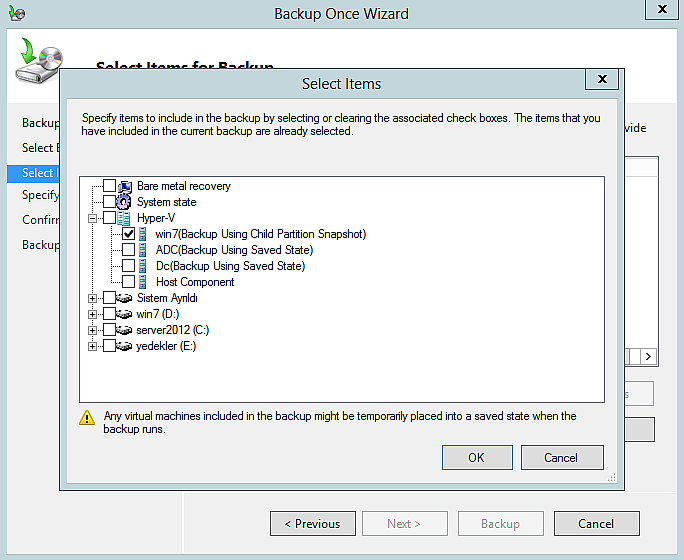Select the Host Component label
684x560 pixels.
tap(195, 282)
